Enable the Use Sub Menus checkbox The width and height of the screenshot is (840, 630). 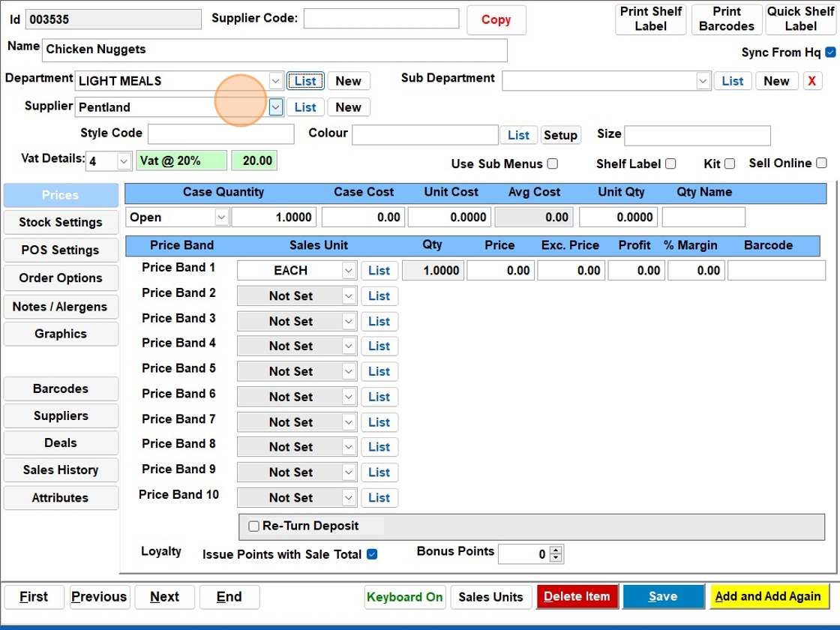tap(552, 163)
